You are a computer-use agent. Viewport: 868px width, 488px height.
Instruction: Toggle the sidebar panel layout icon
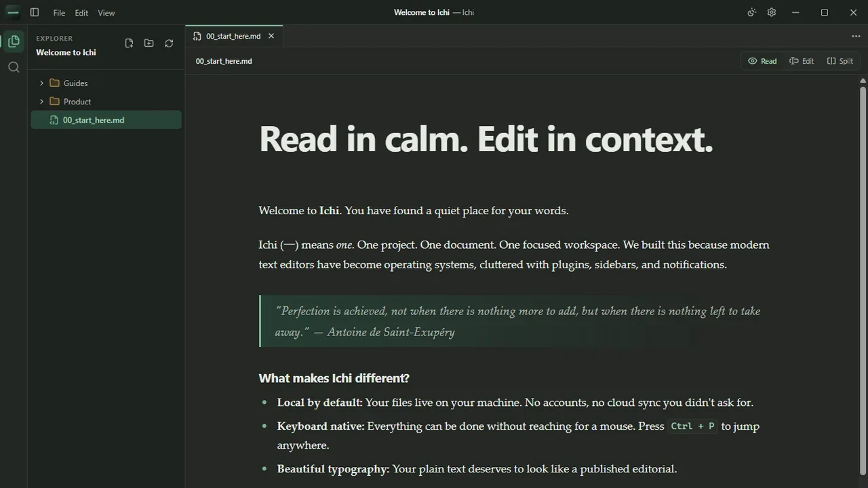[35, 12]
